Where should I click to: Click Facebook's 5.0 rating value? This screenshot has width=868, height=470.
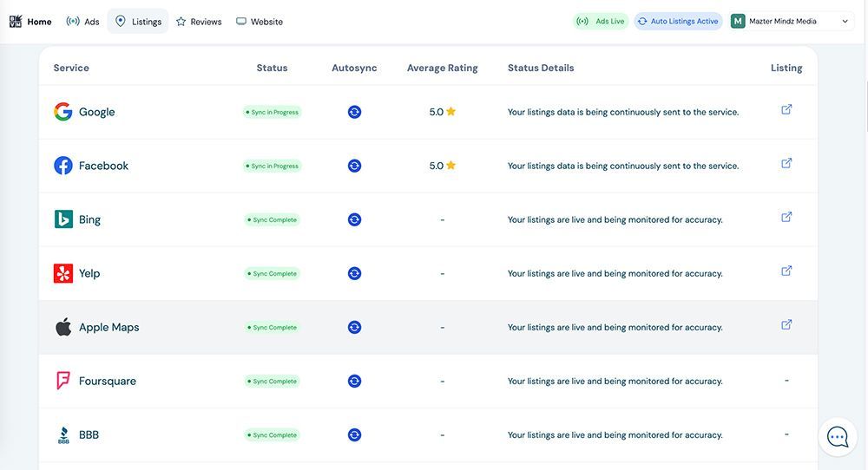tap(437, 166)
